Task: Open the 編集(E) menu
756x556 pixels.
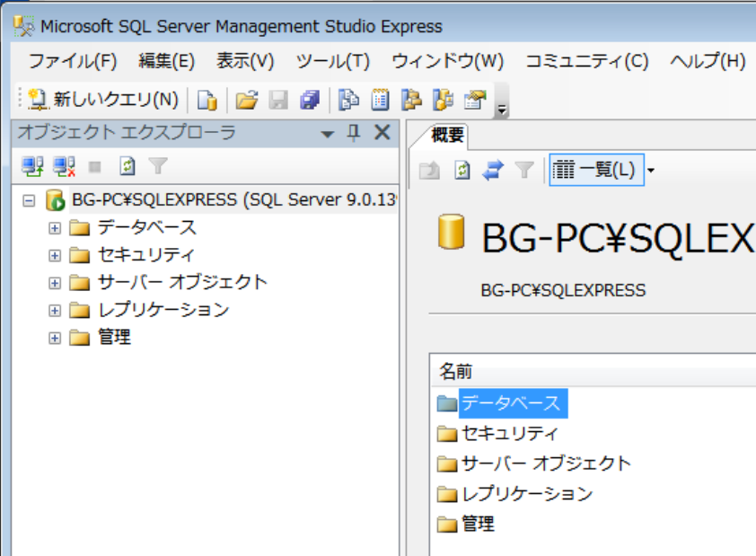Action: coord(166,61)
